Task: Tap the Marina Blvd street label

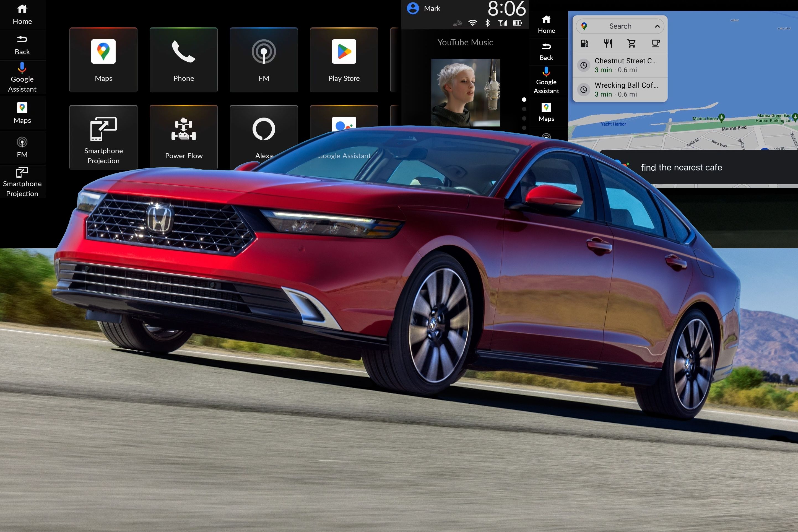Action: pos(734,128)
